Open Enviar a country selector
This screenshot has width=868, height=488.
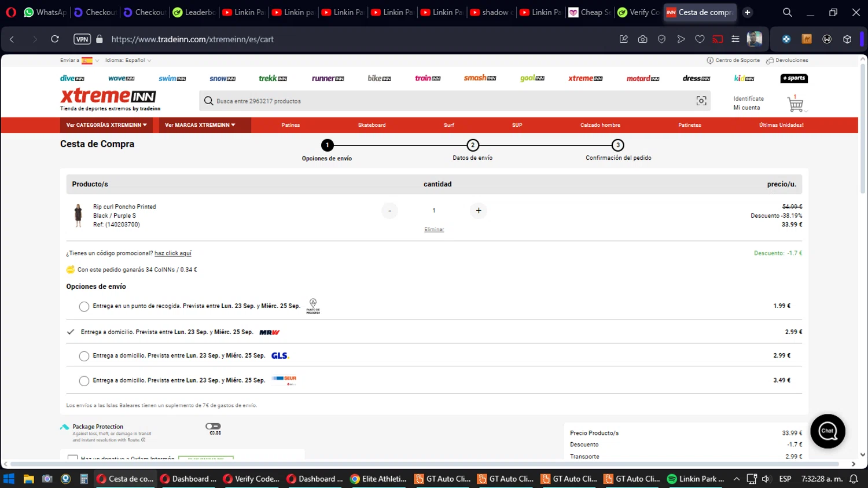click(80, 60)
